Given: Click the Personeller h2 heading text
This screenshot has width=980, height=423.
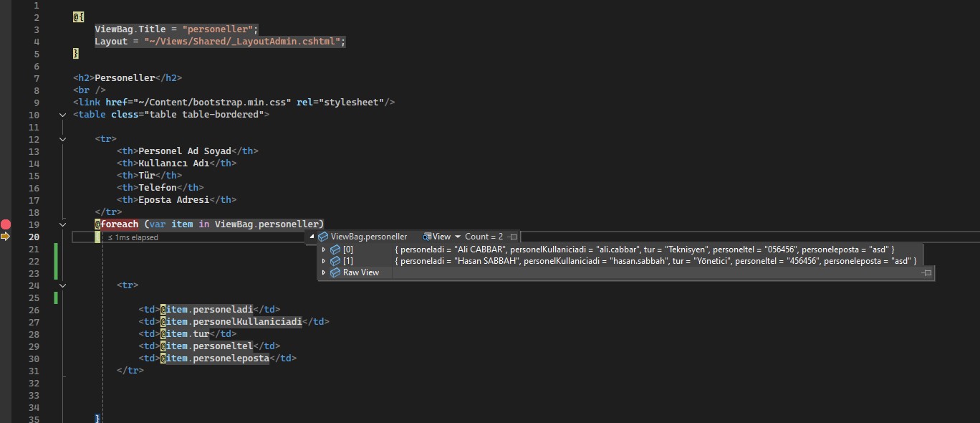Looking at the screenshot, I should tap(125, 78).
